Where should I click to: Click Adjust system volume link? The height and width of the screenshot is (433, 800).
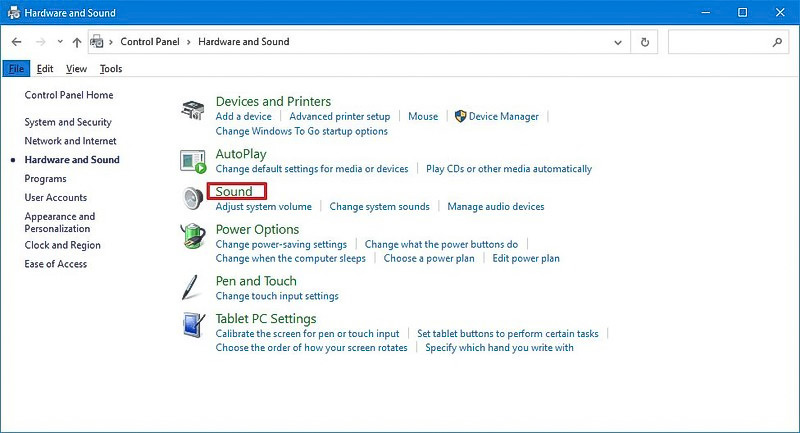[x=263, y=207]
